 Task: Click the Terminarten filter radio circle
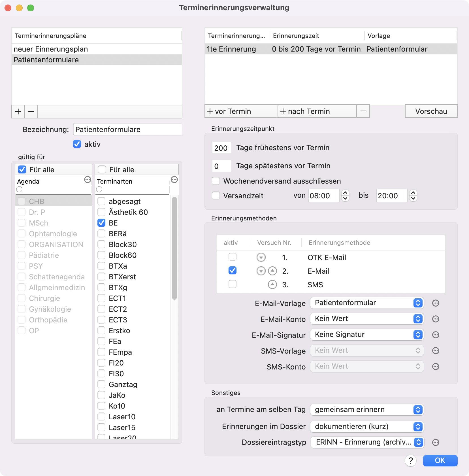tap(99, 189)
